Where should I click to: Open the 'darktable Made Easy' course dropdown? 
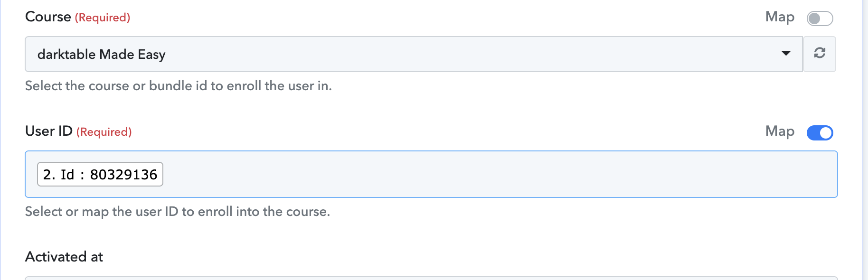point(414,54)
